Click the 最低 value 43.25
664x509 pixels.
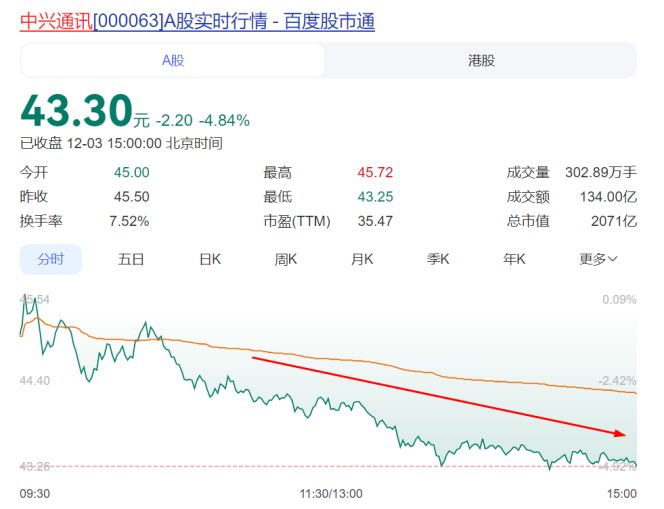point(375,196)
